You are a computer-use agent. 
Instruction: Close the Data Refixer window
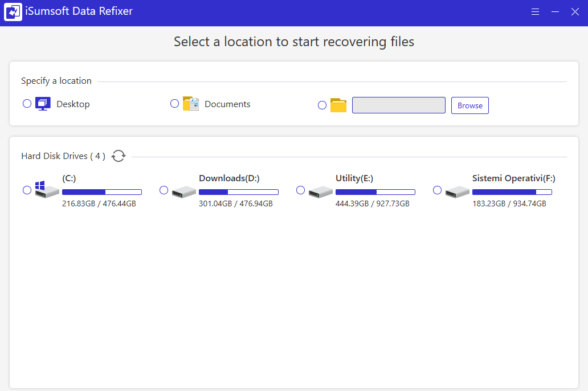pos(575,12)
